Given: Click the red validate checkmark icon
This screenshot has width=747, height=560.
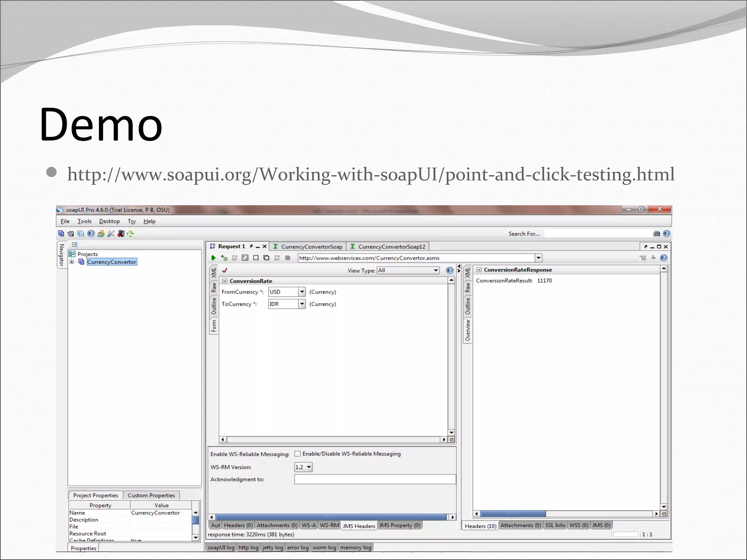Looking at the screenshot, I should pyautogui.click(x=225, y=270).
